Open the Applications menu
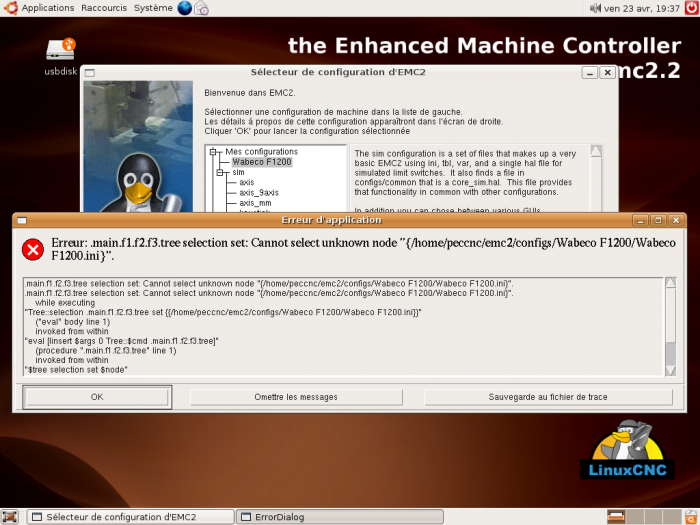Image resolution: width=700 pixels, height=525 pixels. tap(48, 8)
